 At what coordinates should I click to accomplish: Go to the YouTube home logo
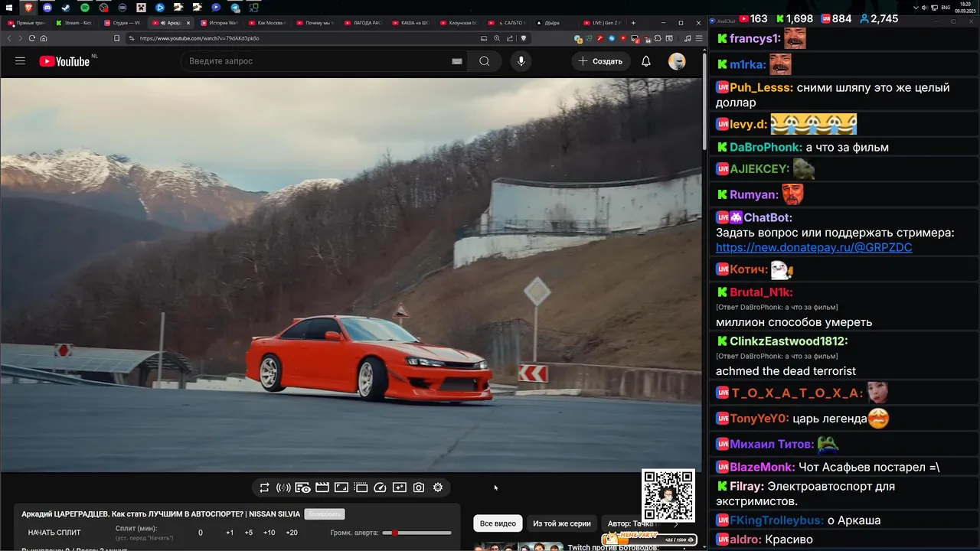pyautogui.click(x=64, y=61)
